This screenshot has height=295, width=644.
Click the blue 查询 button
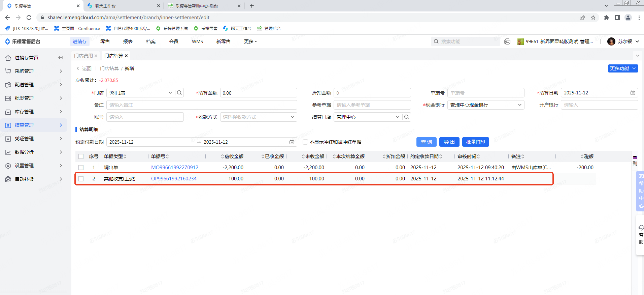(426, 142)
